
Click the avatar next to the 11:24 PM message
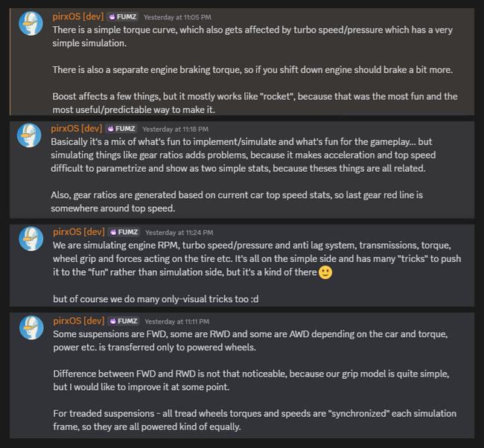point(31,239)
